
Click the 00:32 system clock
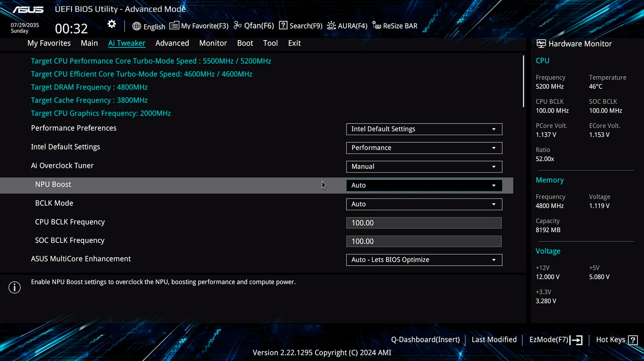tap(71, 28)
